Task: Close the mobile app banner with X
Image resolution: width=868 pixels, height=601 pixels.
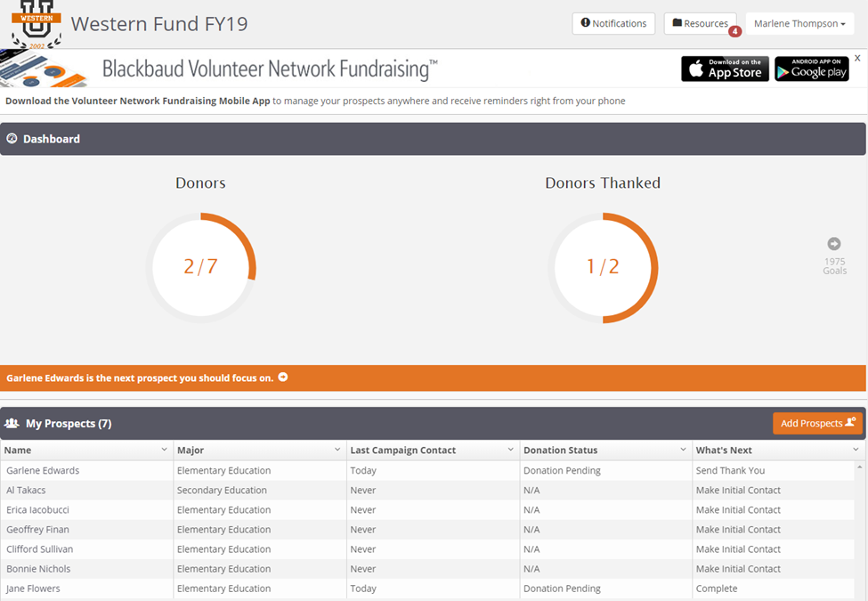Action: point(857,58)
